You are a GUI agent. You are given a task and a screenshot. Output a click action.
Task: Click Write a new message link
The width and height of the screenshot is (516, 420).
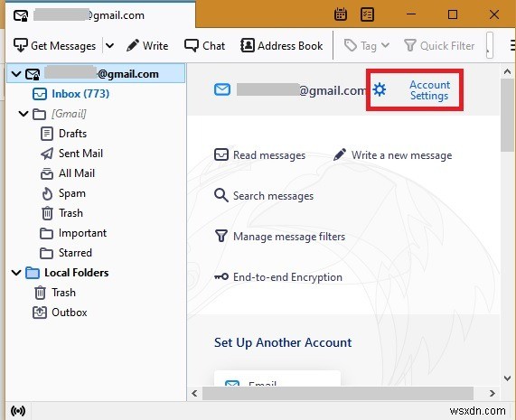coord(401,155)
